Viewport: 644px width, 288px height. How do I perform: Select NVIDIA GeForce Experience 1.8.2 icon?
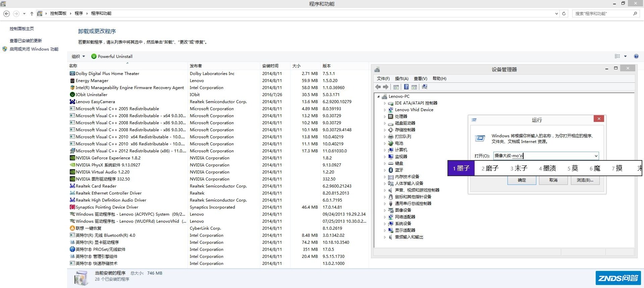tap(72, 158)
